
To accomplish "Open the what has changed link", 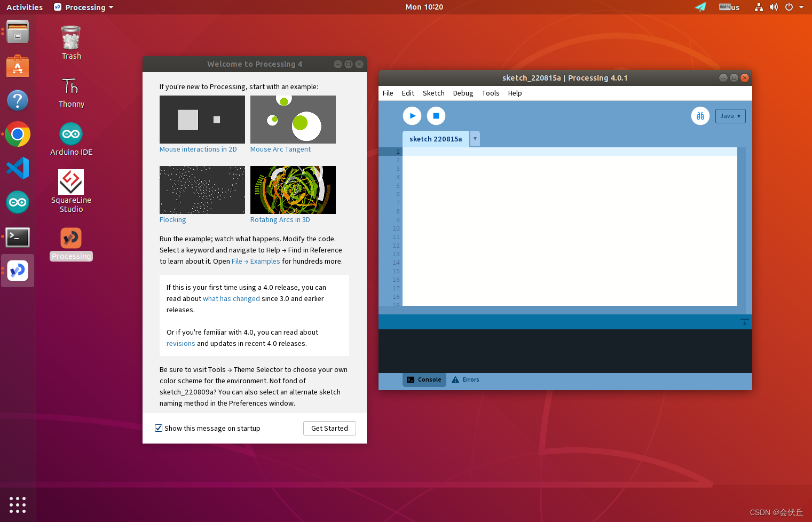I will (x=231, y=299).
